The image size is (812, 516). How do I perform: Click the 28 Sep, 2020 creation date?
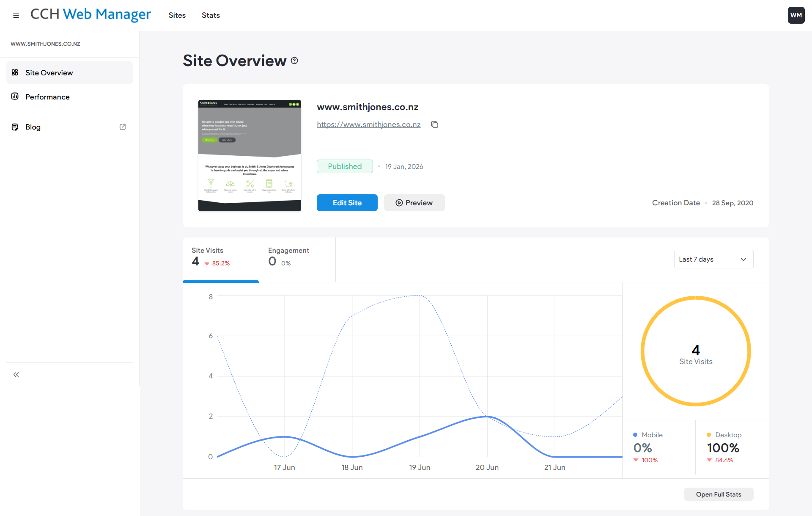point(732,203)
